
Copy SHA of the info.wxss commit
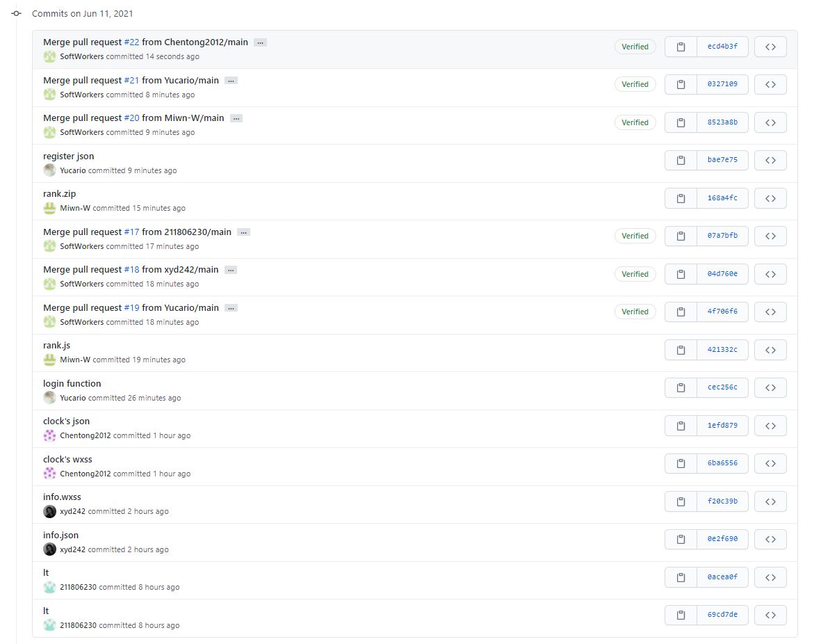pyautogui.click(x=681, y=501)
